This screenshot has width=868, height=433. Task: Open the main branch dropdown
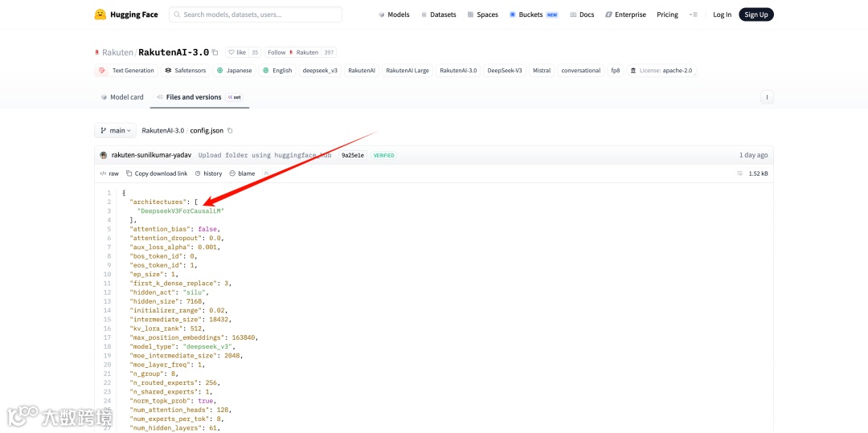coord(115,130)
